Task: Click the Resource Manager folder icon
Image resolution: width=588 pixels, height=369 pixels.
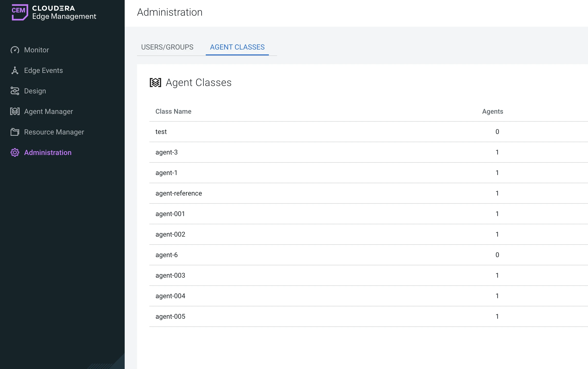Action: [15, 132]
